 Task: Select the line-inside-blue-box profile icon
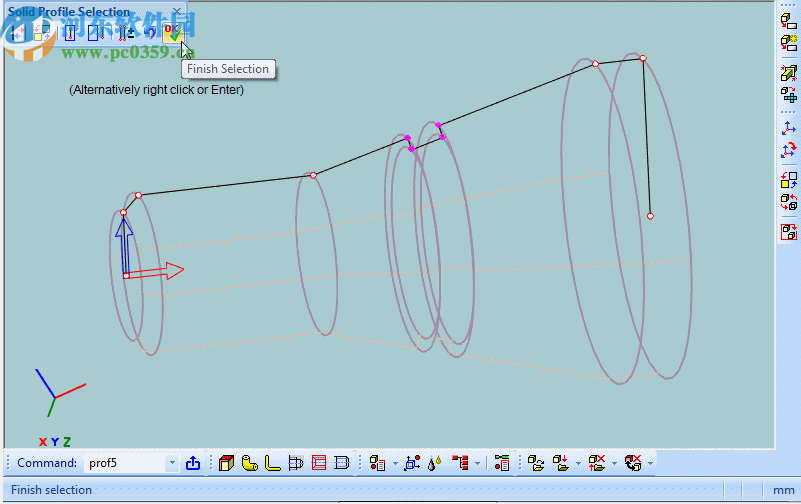click(x=70, y=33)
